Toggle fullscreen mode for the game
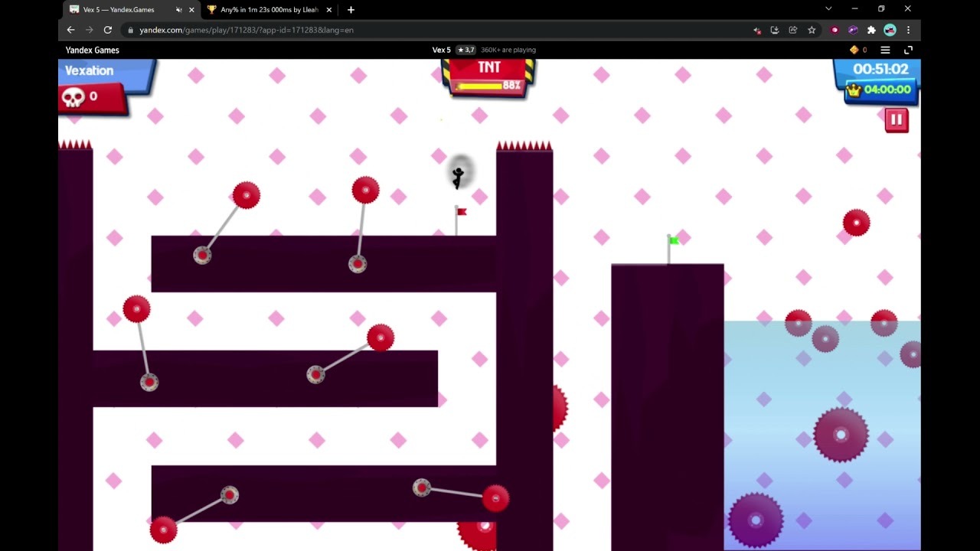Screen dimensions: 980x551 (x=908, y=50)
